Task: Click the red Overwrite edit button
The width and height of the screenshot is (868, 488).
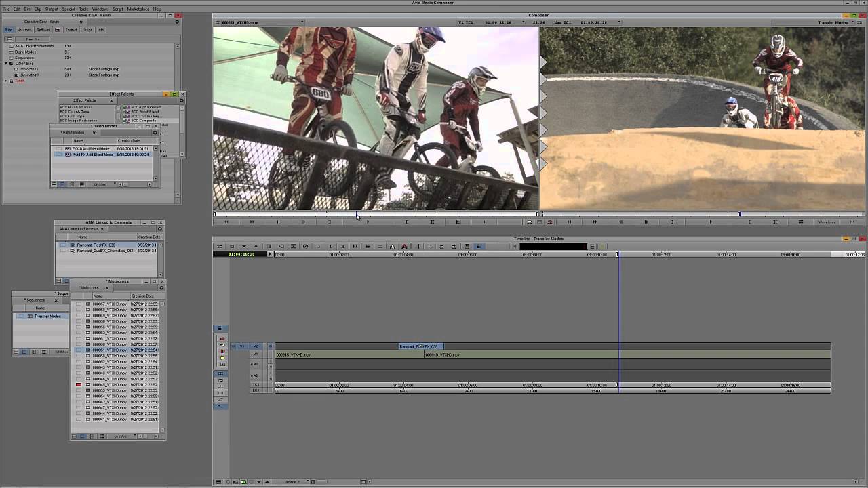Action: [x=549, y=222]
